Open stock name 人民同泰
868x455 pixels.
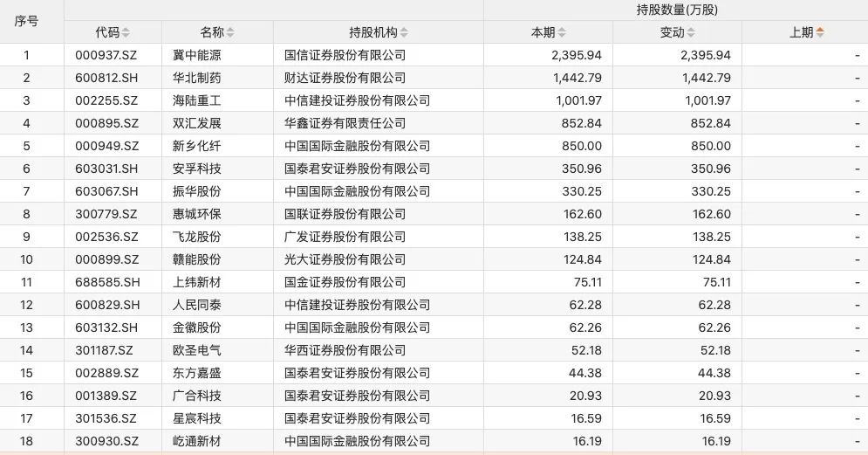tap(196, 306)
